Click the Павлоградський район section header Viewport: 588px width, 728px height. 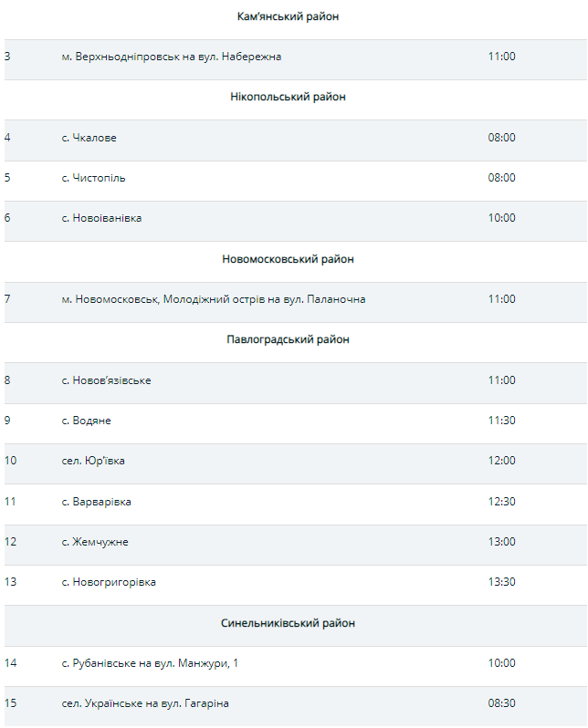pyautogui.click(x=288, y=339)
